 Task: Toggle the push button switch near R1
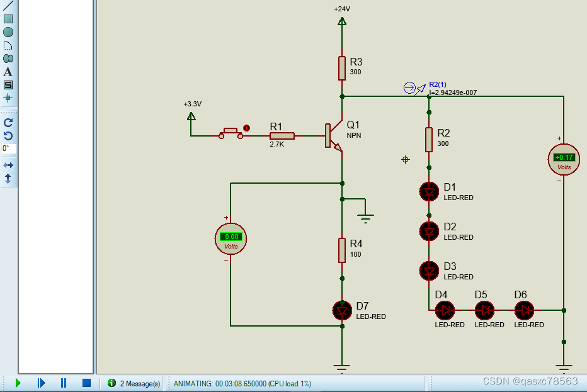[231, 133]
